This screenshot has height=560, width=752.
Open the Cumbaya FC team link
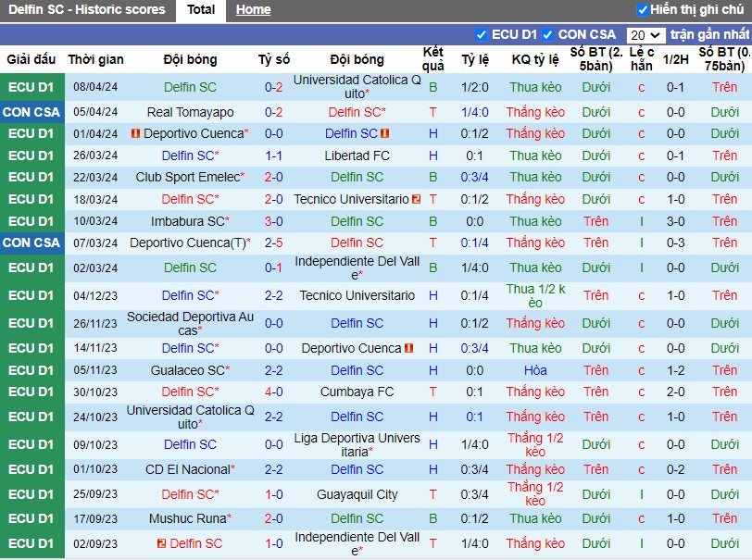(357, 392)
